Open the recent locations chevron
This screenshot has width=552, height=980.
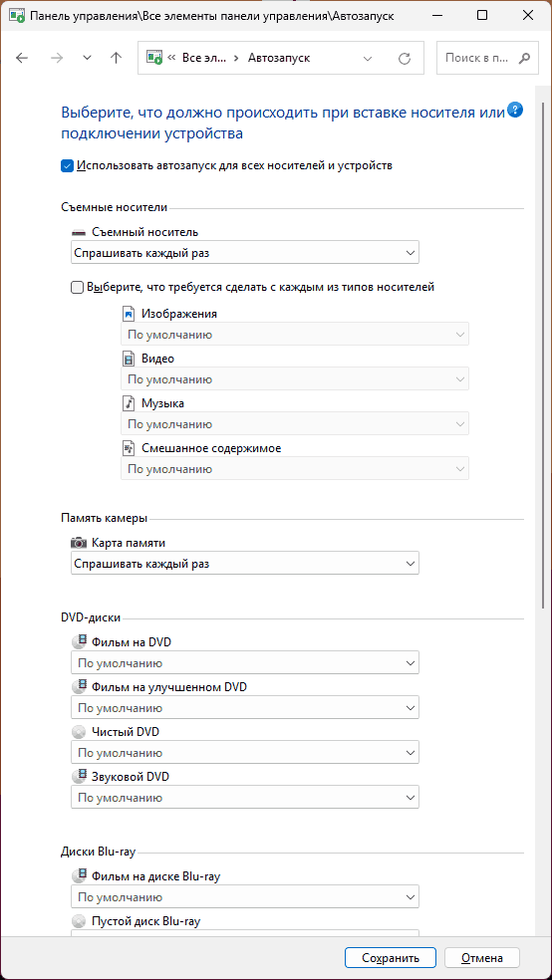click(x=87, y=58)
